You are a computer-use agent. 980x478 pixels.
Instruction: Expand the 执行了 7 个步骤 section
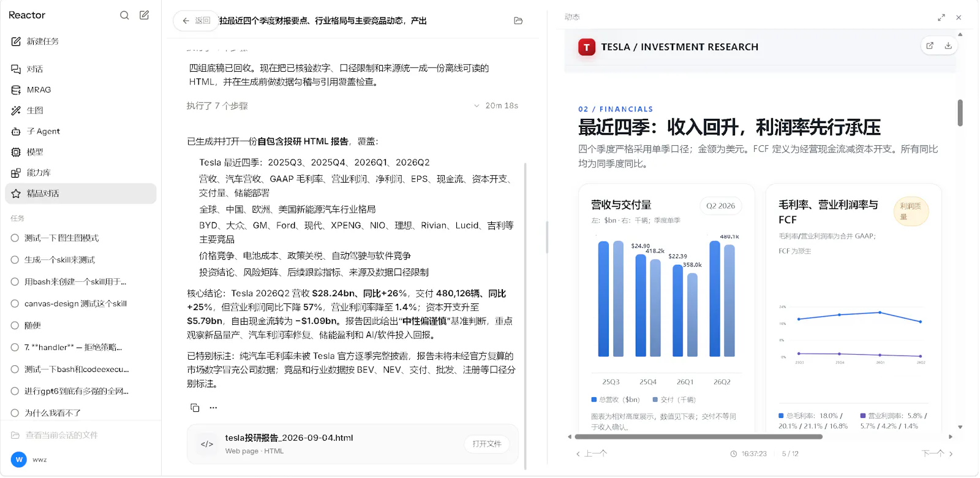217,106
